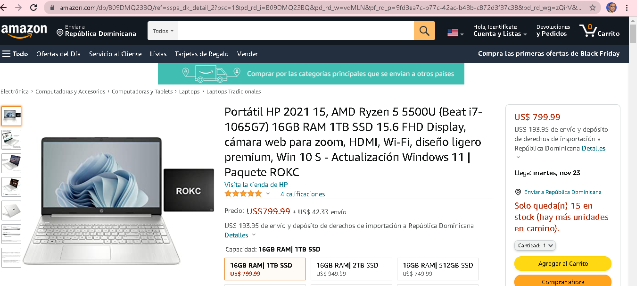The width and height of the screenshot is (644, 286).
Task: Select the sixth product thumbnail
Action: (11, 234)
